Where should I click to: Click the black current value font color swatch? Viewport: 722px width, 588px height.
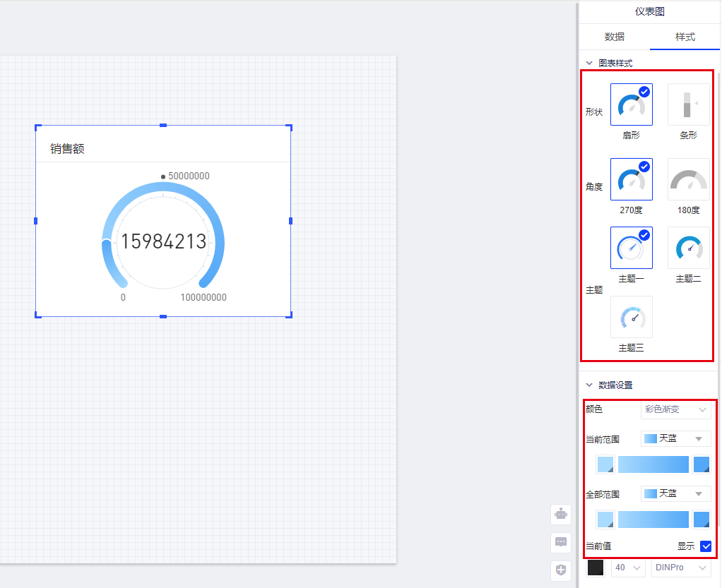coord(596,568)
